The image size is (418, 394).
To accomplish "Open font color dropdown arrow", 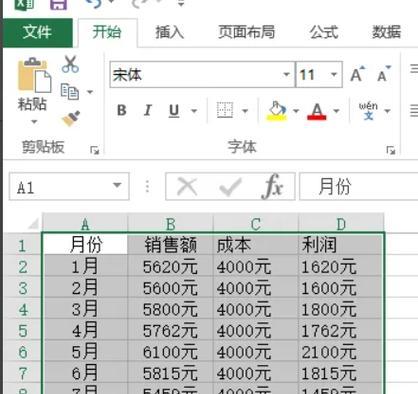I will click(x=336, y=111).
